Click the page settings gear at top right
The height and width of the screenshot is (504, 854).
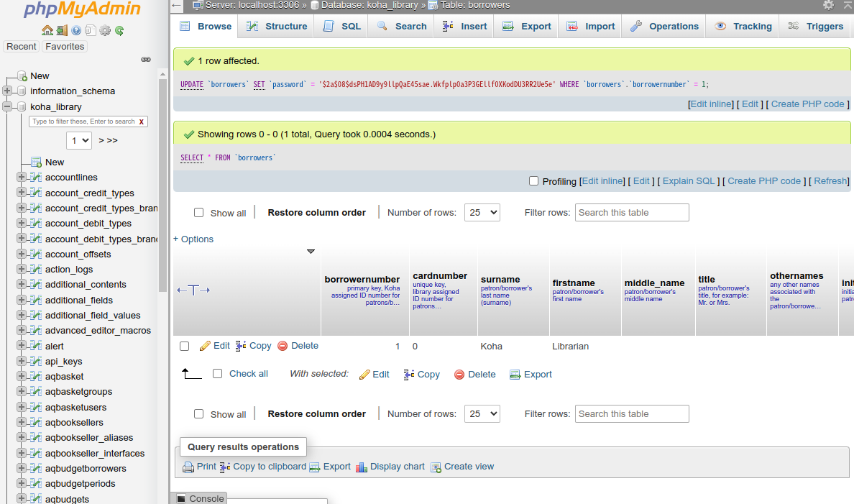(x=828, y=5)
